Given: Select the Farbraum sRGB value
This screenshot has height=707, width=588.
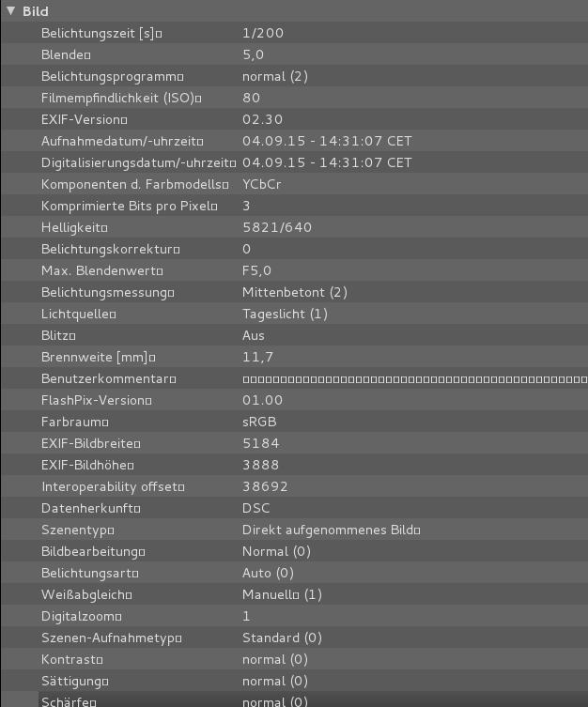Looking at the screenshot, I should tap(259, 422).
